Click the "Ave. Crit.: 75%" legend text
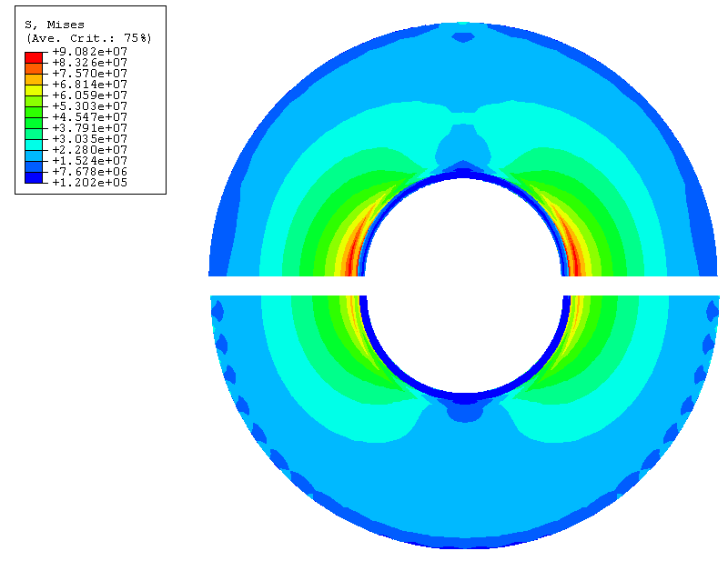The height and width of the screenshot is (571, 728). (88, 38)
